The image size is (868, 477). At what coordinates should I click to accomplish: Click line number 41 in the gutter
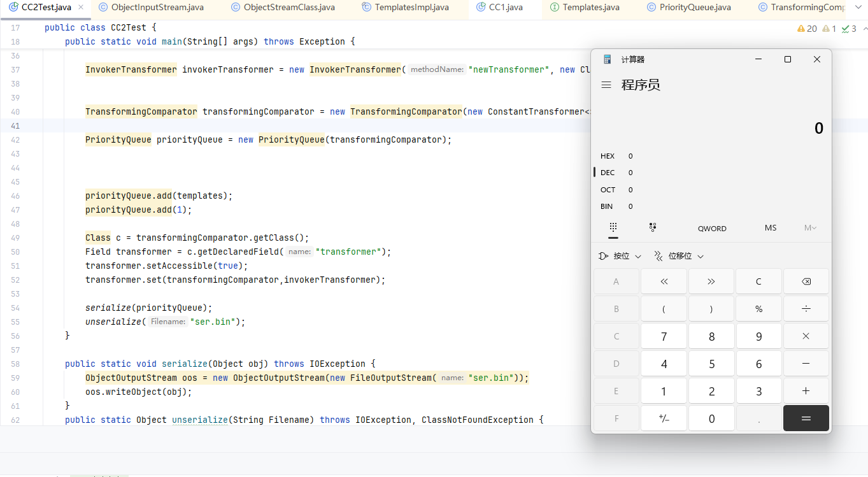coord(15,125)
